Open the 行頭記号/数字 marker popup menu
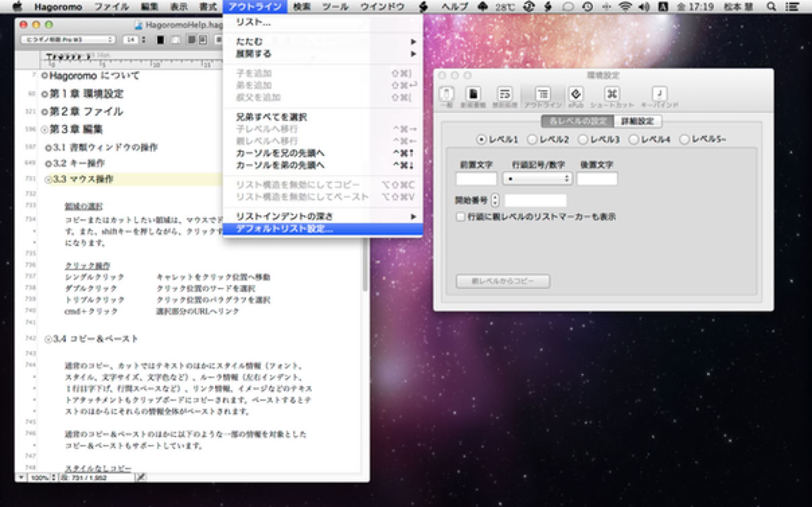The height and width of the screenshot is (507, 812). tap(537, 179)
